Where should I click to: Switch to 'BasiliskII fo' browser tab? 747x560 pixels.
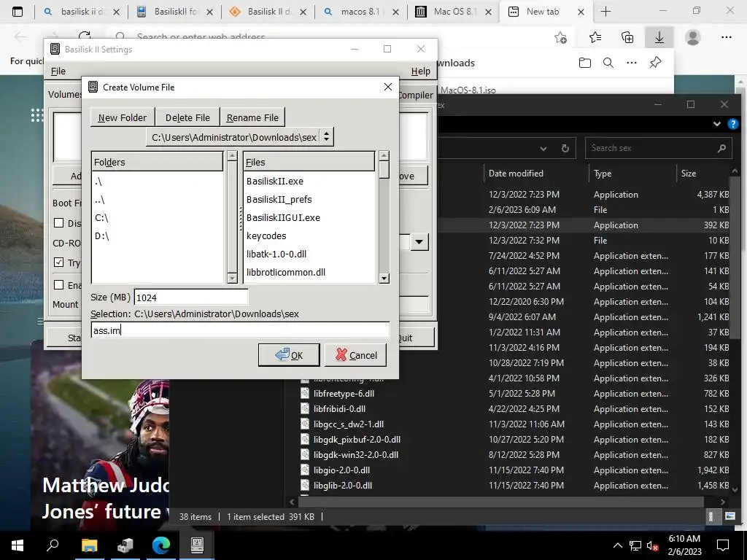point(175,12)
